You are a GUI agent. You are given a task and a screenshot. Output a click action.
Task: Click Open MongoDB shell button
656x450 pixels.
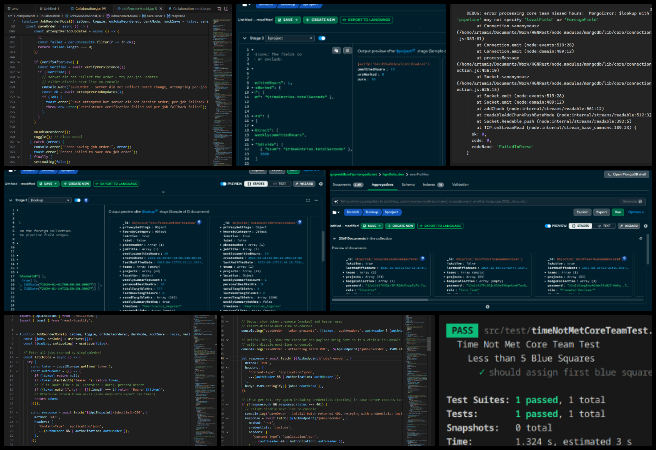click(627, 174)
